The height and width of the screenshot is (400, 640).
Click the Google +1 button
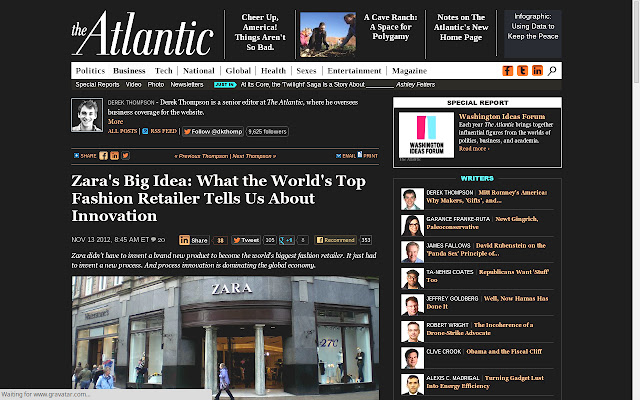click(x=287, y=240)
